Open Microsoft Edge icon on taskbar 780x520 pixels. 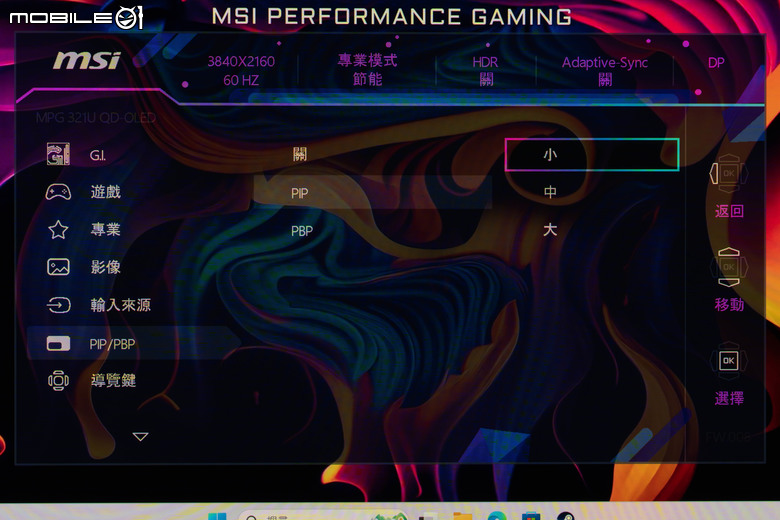[x=497, y=516]
